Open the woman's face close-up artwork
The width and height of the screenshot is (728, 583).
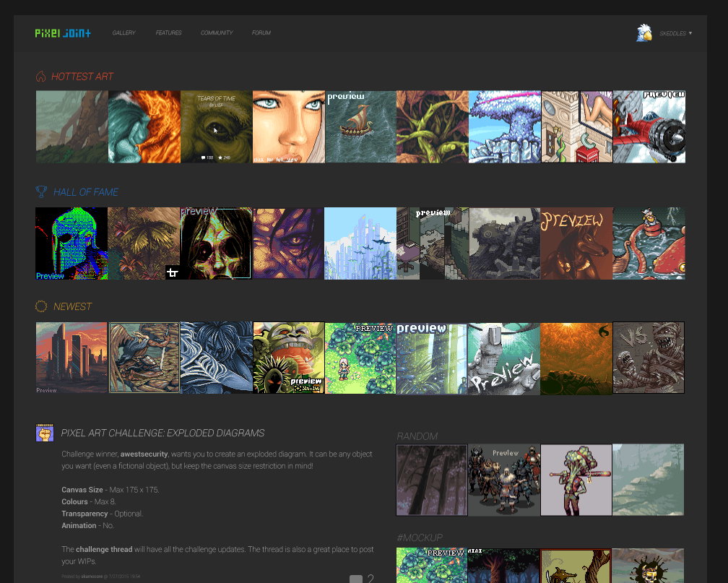(x=289, y=127)
